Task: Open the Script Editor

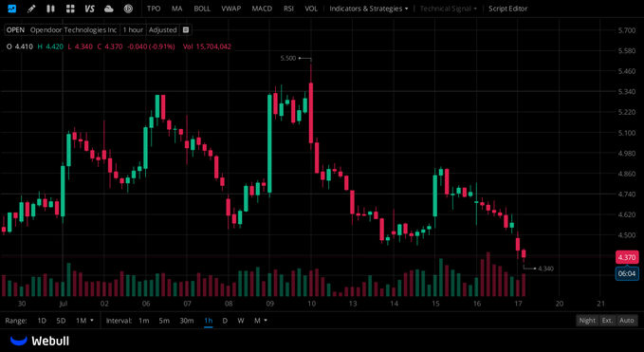Action: point(508,9)
